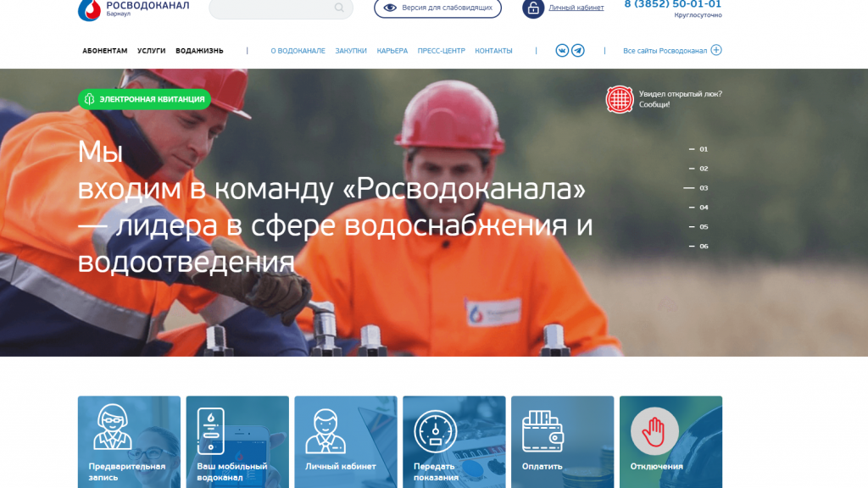Open the Telegram social icon

point(578,50)
